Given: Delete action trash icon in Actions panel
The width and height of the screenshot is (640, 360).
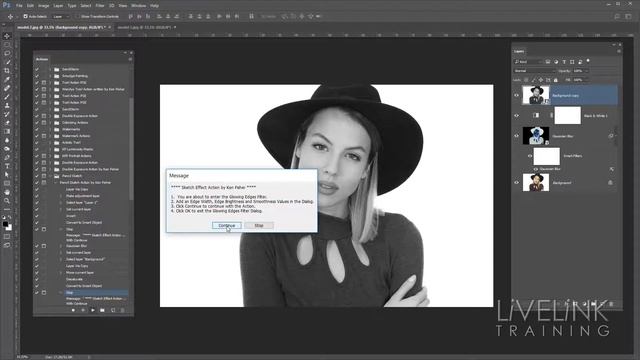Looking at the screenshot, I should (x=122, y=310).
